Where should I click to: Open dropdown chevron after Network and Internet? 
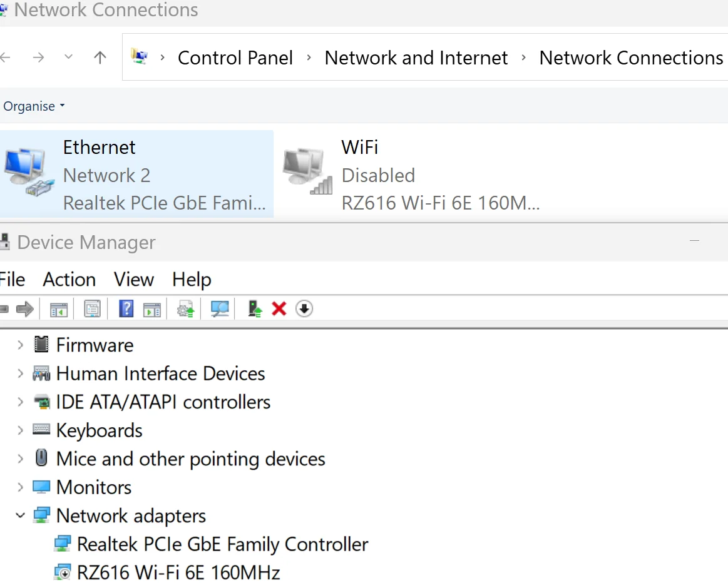(x=524, y=58)
